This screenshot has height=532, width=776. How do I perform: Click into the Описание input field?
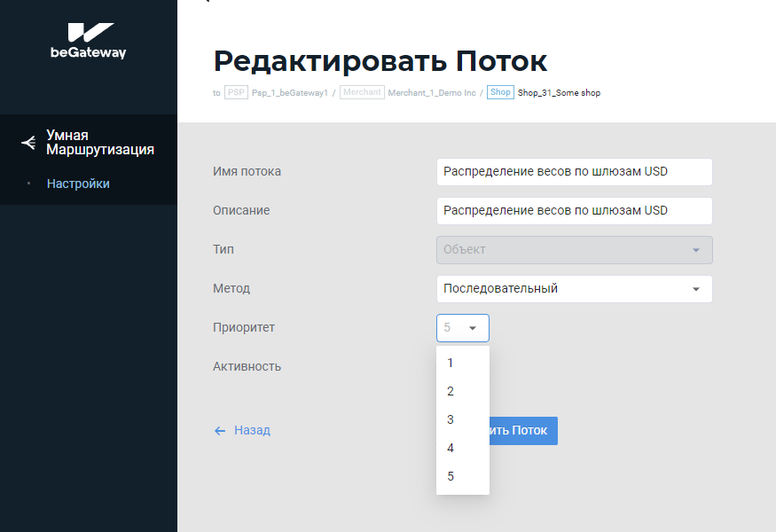click(x=574, y=211)
